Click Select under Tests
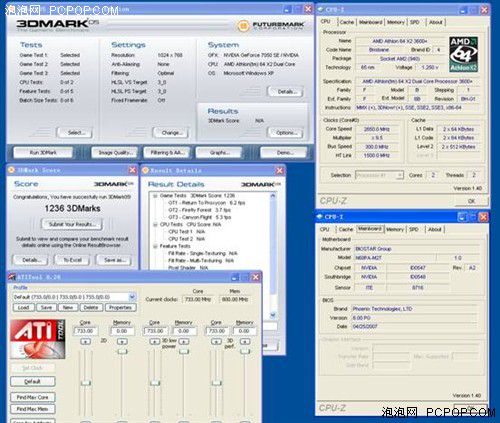 (75, 133)
